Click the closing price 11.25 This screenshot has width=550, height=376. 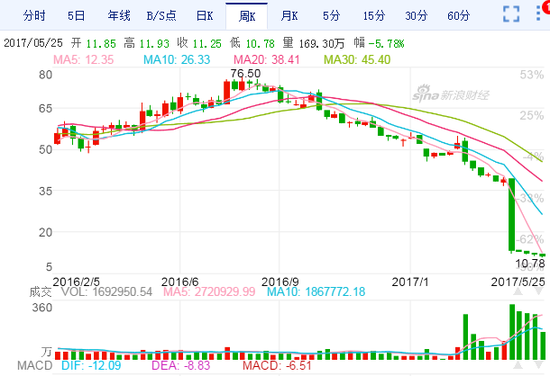point(207,44)
